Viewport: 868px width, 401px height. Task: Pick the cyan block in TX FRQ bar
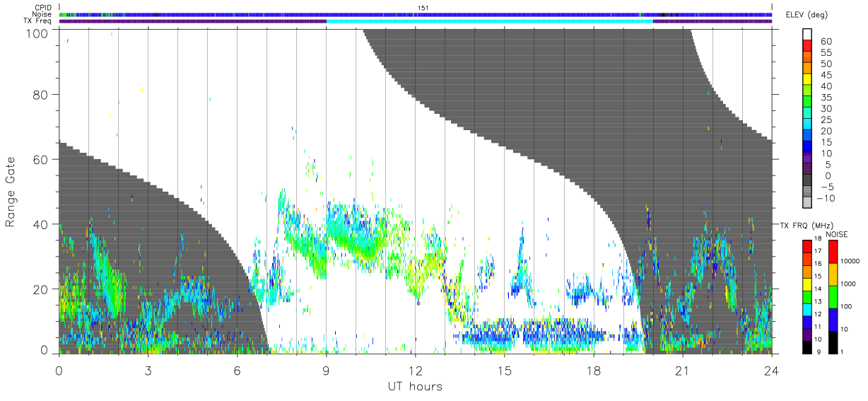pos(807,309)
